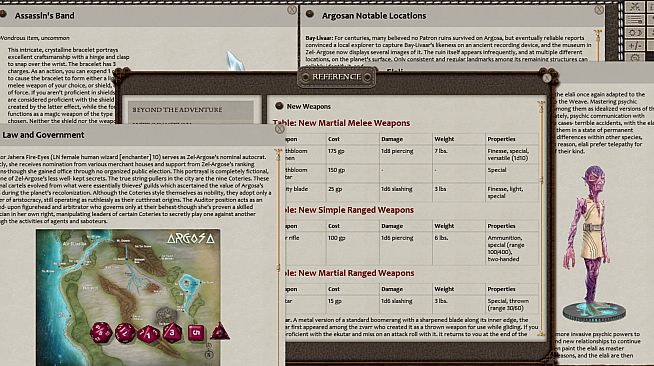This screenshot has height=366, width=654.
Task: Click the Finesse, light, special properties cell
Action: [512, 193]
